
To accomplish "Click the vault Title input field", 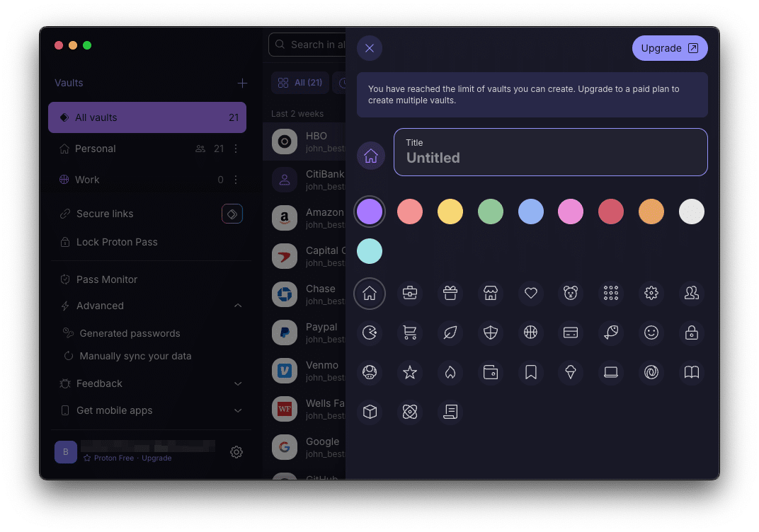I will coord(550,157).
